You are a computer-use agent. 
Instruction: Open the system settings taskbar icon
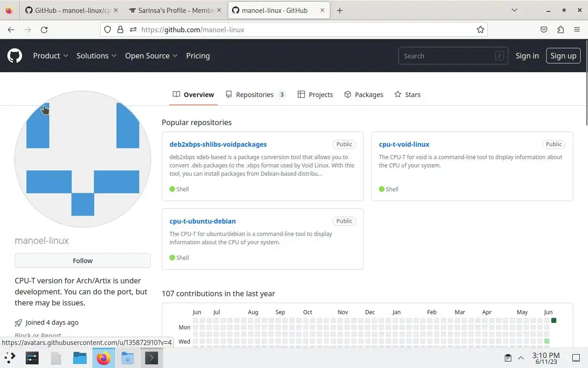click(32, 357)
